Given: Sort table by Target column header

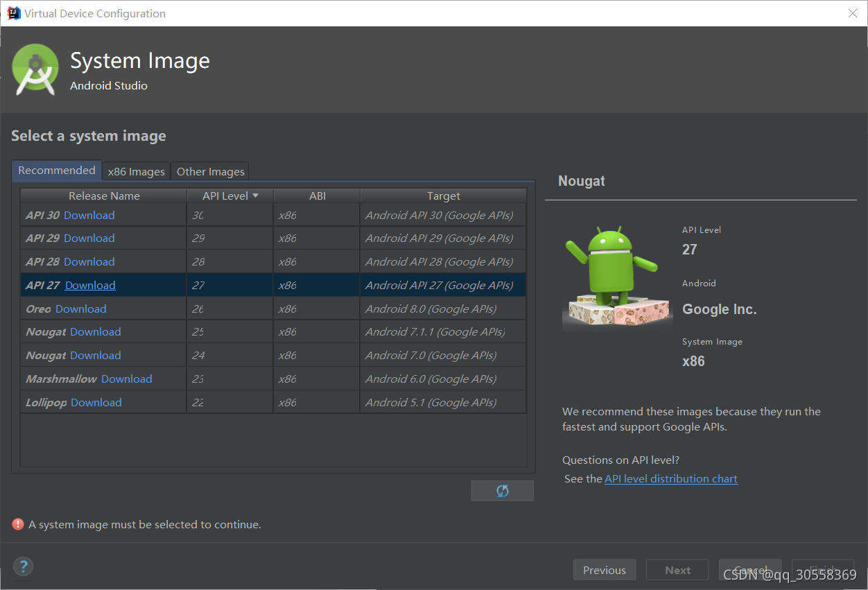Looking at the screenshot, I should tap(443, 196).
